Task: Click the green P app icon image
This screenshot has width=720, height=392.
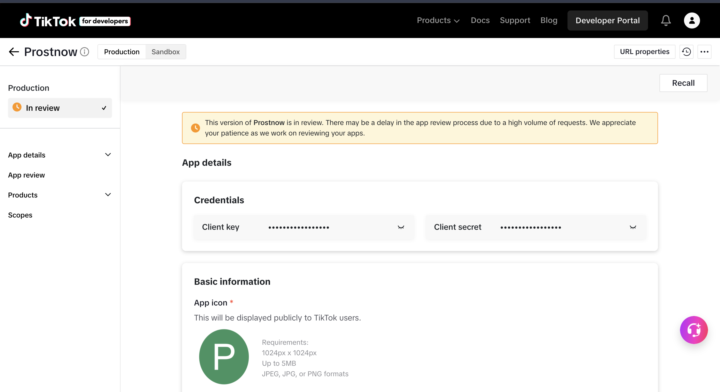Action: 224,357
